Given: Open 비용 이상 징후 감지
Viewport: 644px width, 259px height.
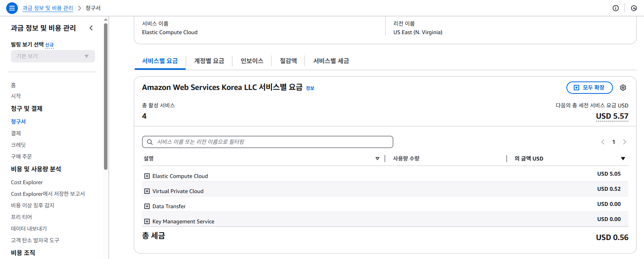Looking at the screenshot, I should pos(33,205).
